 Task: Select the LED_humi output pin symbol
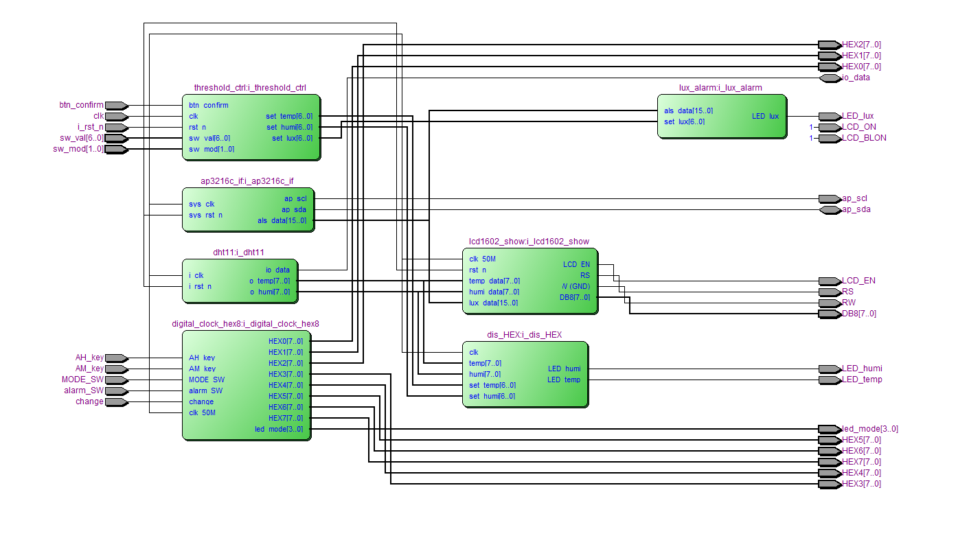830,369
